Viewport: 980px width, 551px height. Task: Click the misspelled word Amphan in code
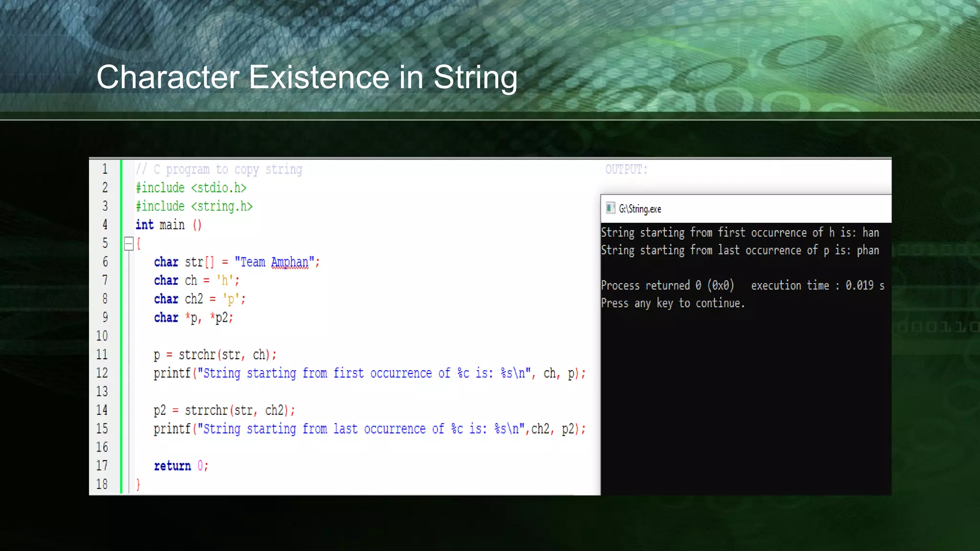290,262
